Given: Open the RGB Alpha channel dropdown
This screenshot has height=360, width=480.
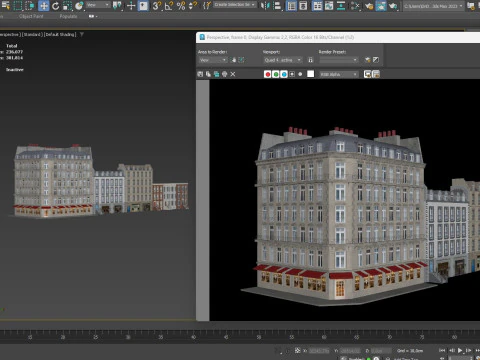Looking at the screenshot, I should pos(339,74).
